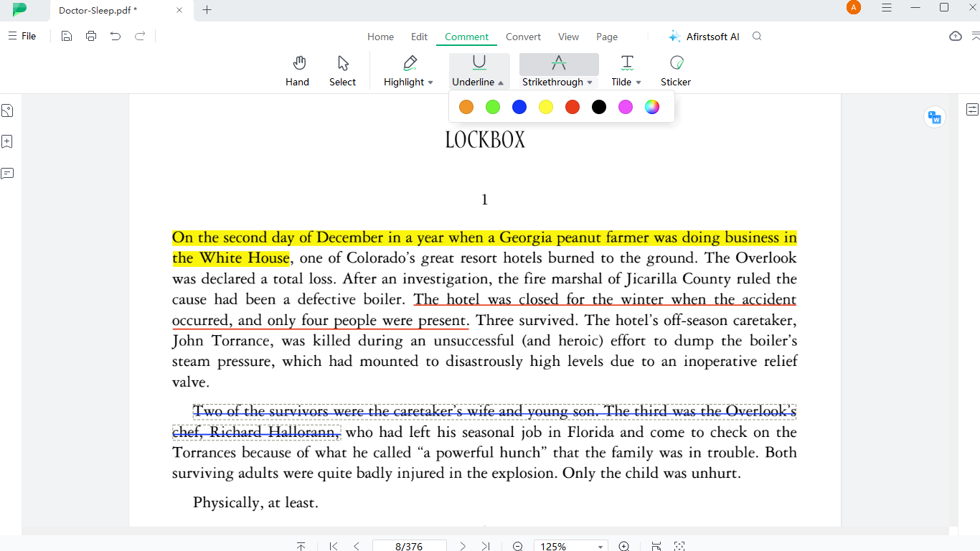980x551 pixels.
Task: Jump to the last page
Action: [486, 546]
